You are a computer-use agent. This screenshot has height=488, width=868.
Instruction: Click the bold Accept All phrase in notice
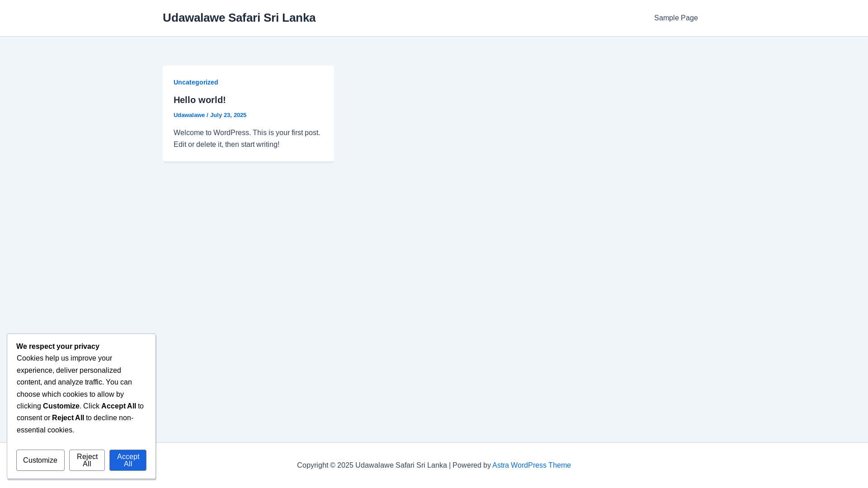[x=118, y=406]
